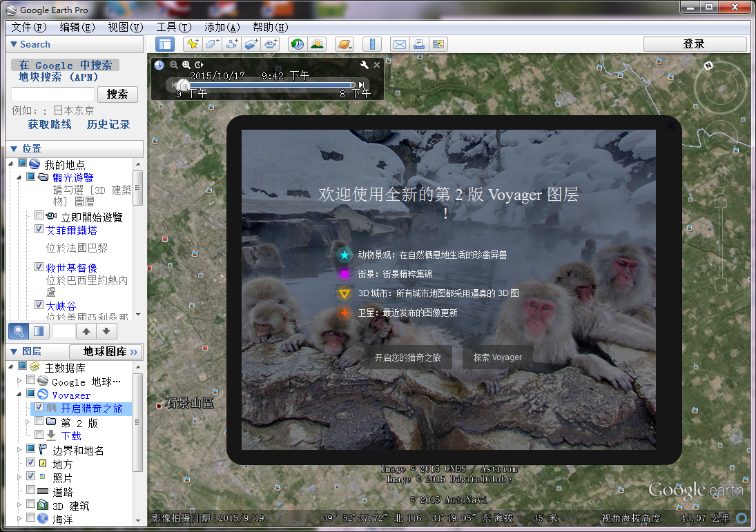Move selected place up arrow

pyautogui.click(x=86, y=331)
